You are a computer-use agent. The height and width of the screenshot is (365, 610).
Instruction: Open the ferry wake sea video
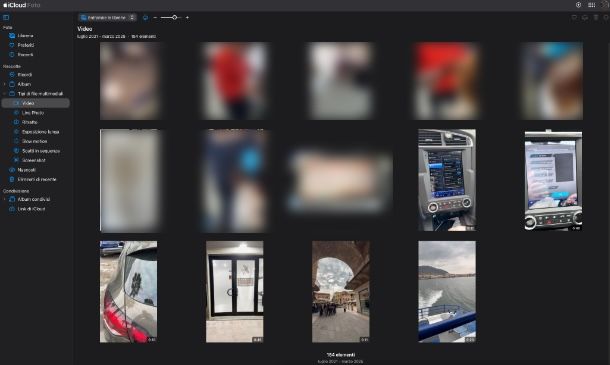447,292
